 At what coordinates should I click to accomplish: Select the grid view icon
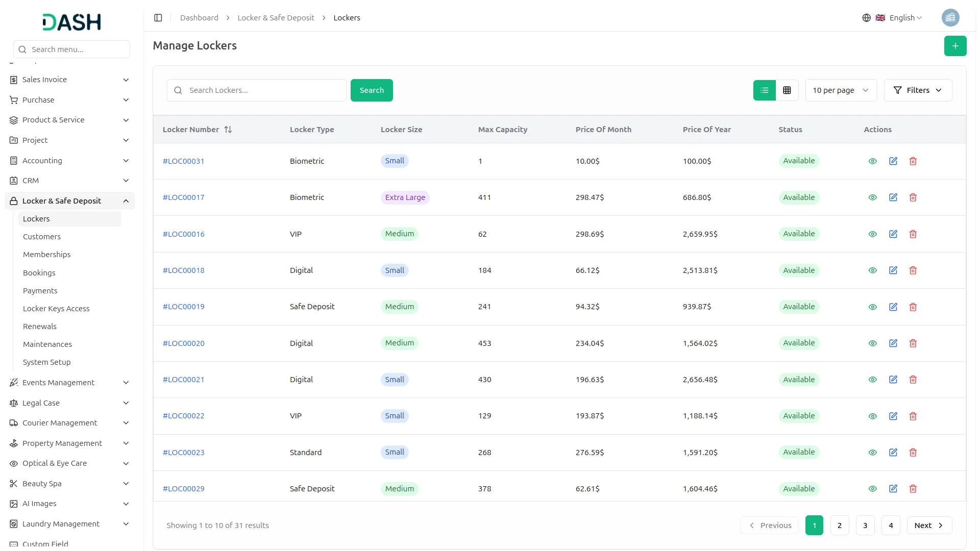click(x=787, y=90)
